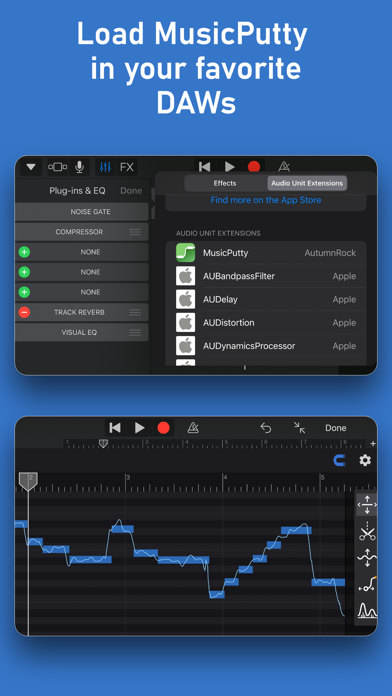Screen dimensions: 392x696
Task: Click the large playhead handle at bar 2
Action: tap(28, 482)
